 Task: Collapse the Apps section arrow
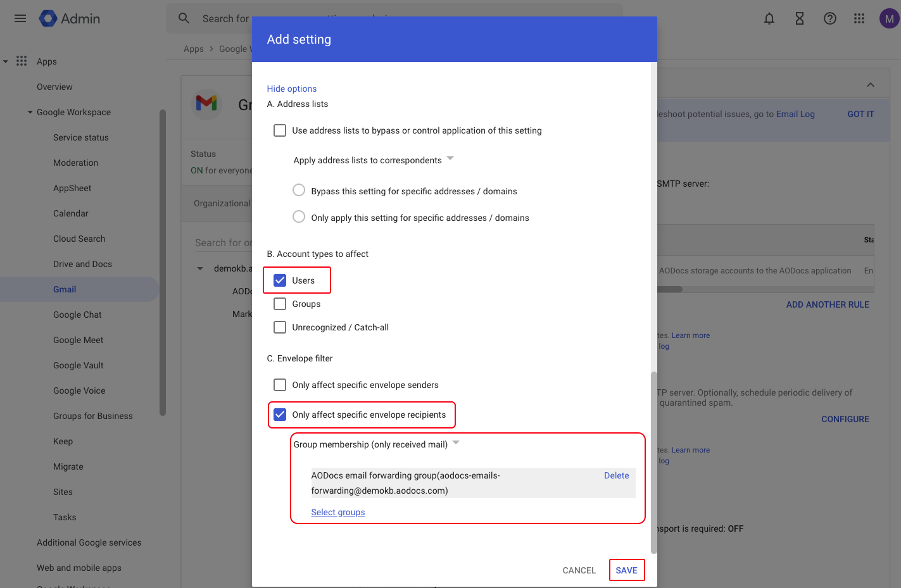point(6,61)
